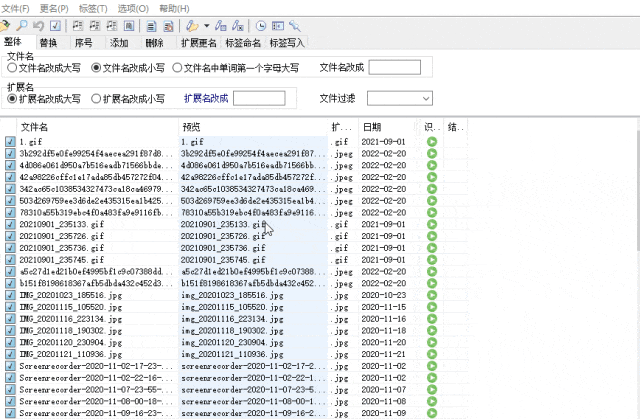Click the blue '扩展名改成' label
Image resolution: width=640 pixels, height=419 pixels.
coord(206,98)
